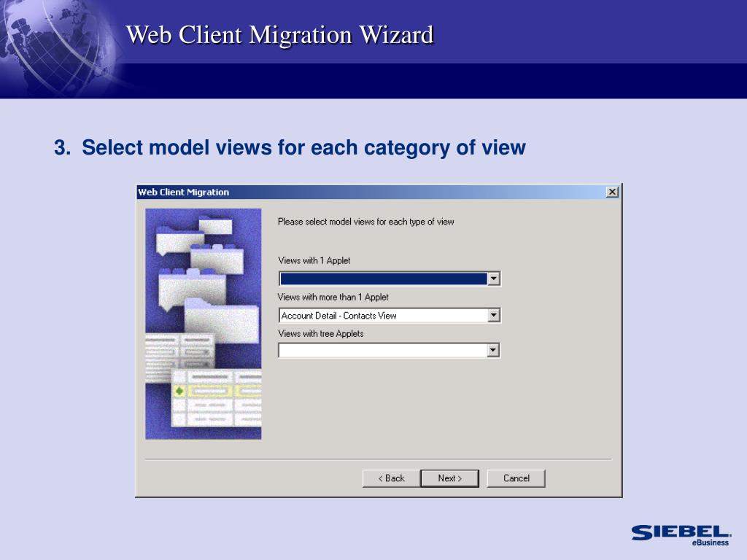Click the Siebel eBusiness logo
The image size is (747, 560).
(681, 535)
